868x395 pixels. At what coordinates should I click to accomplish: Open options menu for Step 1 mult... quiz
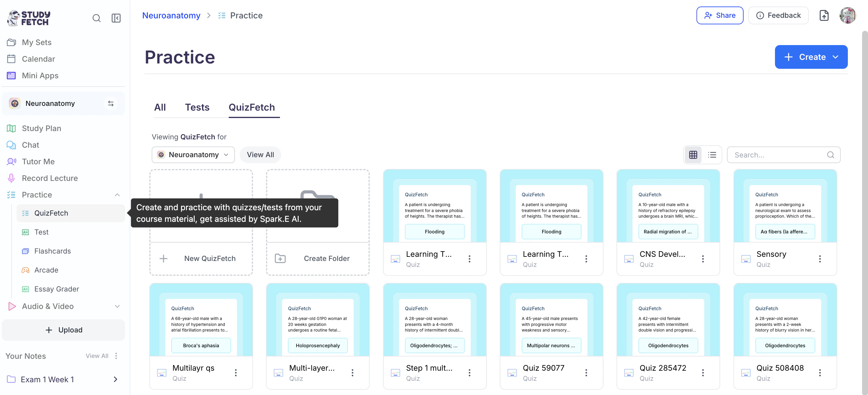(x=469, y=372)
